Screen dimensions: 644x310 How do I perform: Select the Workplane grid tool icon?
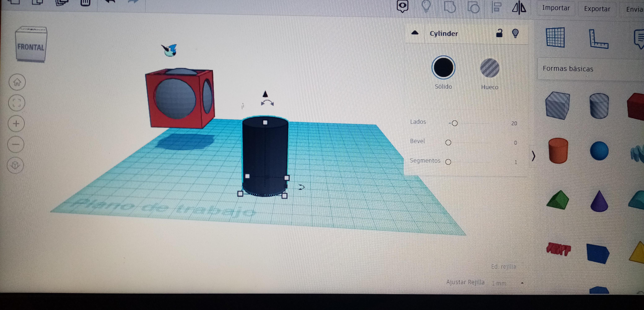pyautogui.click(x=555, y=38)
